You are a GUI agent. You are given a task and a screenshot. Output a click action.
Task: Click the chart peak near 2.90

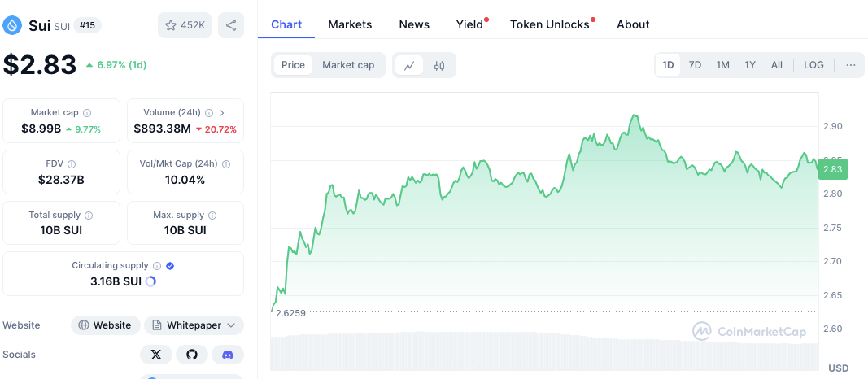(x=635, y=116)
